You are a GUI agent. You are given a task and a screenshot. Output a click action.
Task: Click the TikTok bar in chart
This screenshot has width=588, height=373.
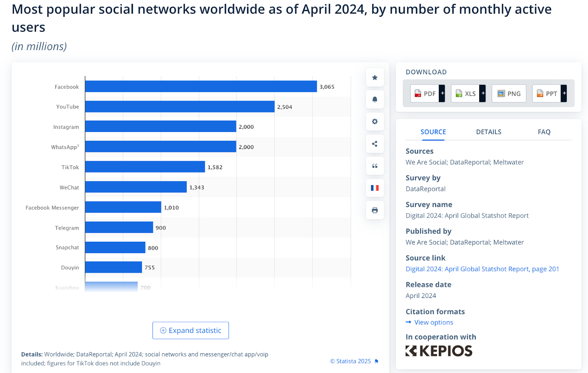pos(145,167)
